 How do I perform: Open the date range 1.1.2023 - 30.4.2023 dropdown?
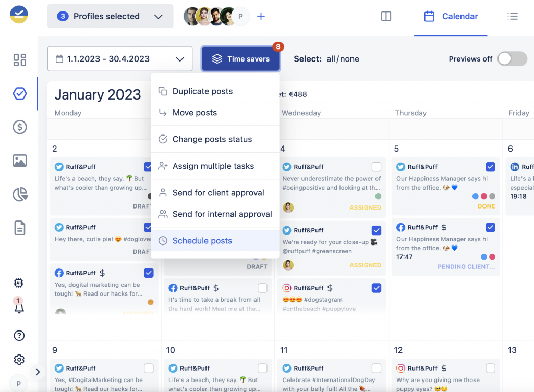coord(120,59)
